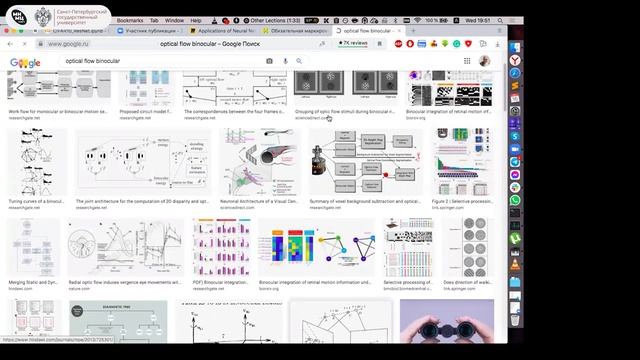Open '(PDF) Binocular integration...' caption

220,282
